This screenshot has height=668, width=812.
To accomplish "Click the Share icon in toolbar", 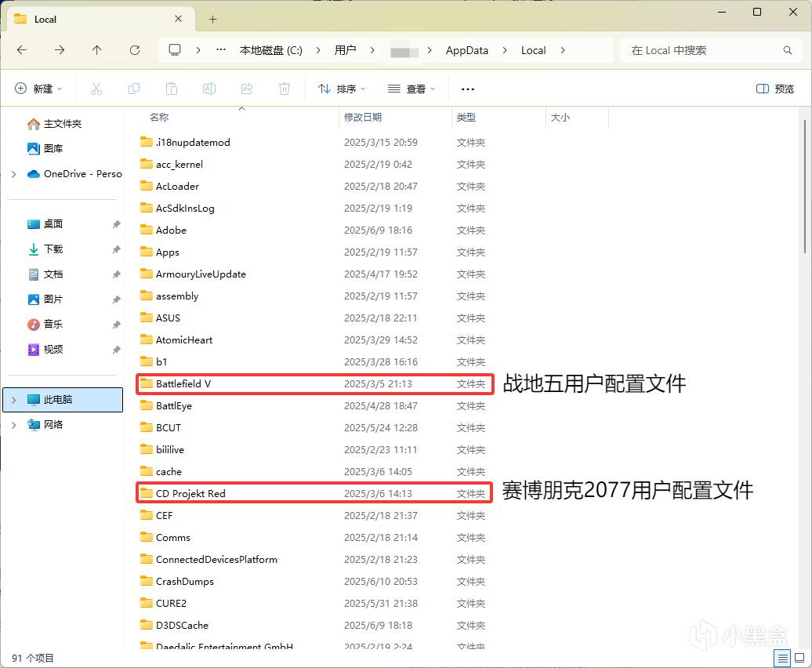I will click(x=247, y=89).
